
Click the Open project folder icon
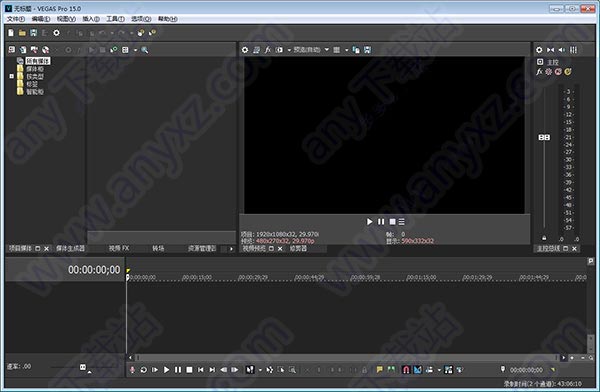(x=22, y=33)
